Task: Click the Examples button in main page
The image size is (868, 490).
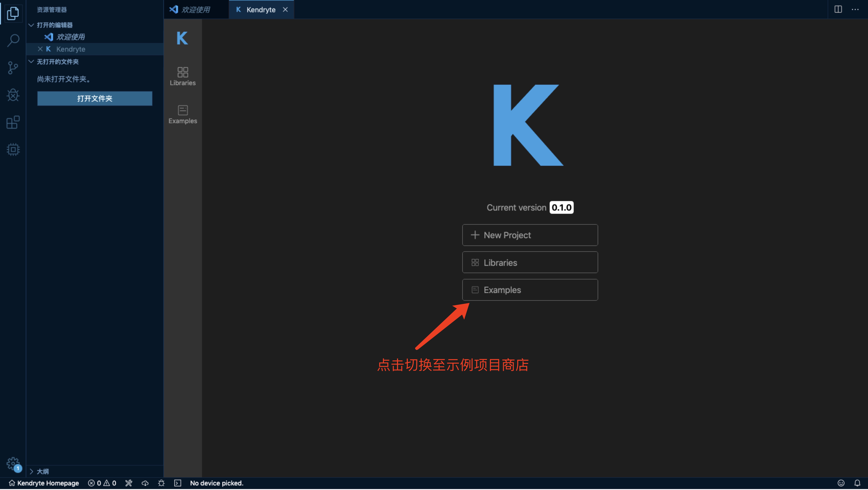Action: coord(530,290)
